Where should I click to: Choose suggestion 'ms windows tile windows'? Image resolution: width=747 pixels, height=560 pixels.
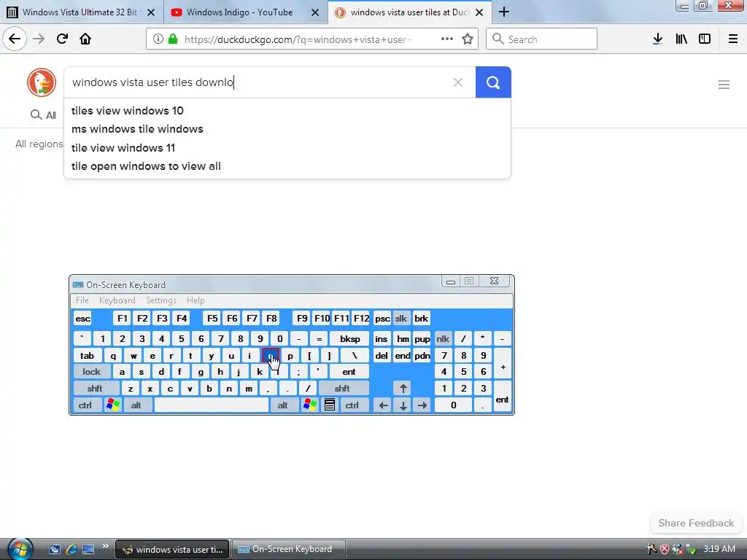click(287, 129)
